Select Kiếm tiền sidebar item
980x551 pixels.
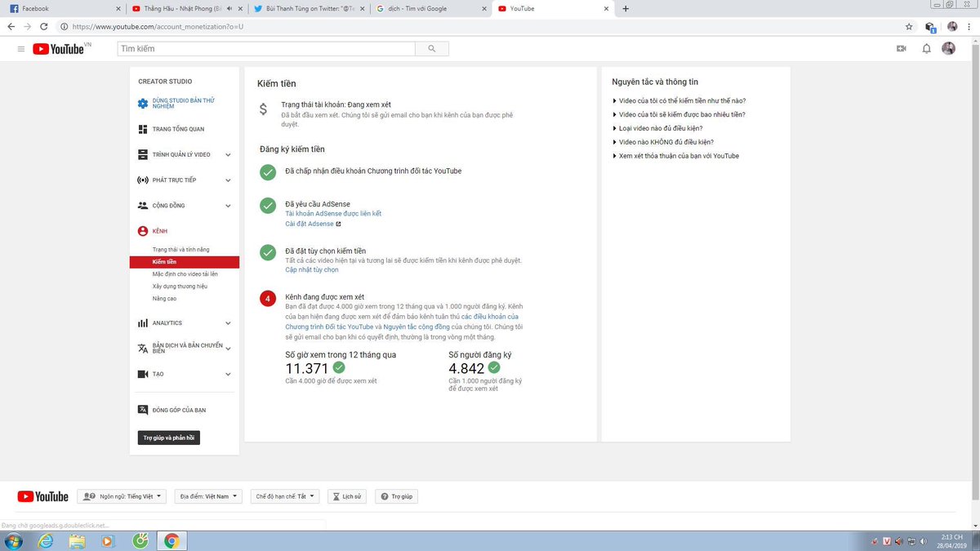(185, 262)
